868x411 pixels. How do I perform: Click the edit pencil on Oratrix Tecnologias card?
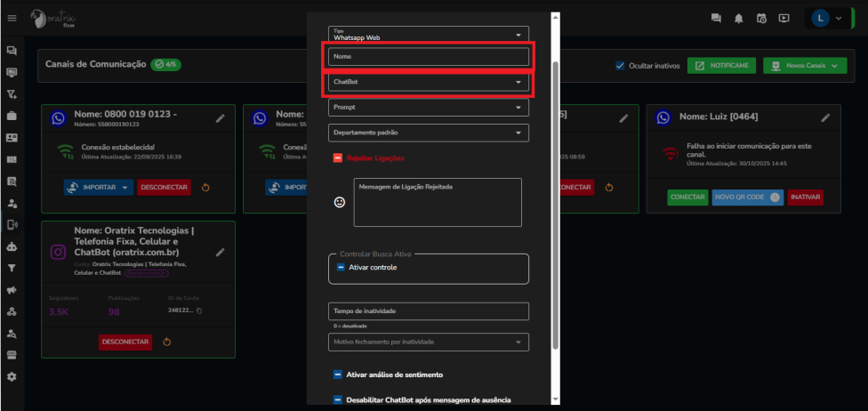(x=221, y=252)
